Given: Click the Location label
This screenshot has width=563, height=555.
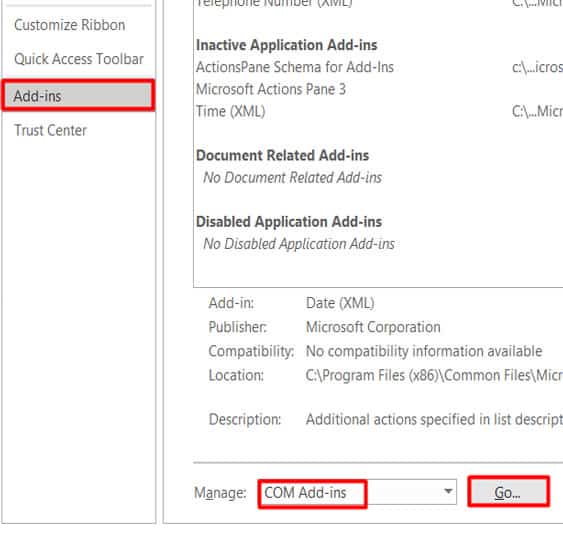Looking at the screenshot, I should coord(236,376).
